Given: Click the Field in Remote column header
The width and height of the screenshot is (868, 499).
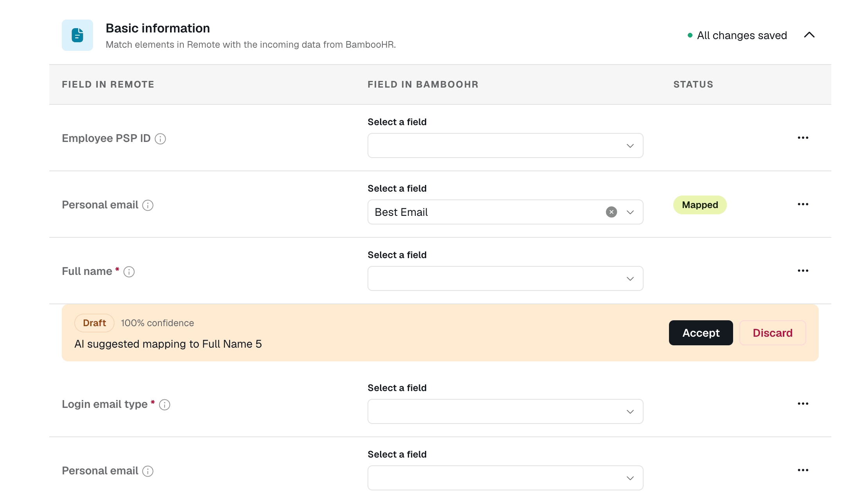Looking at the screenshot, I should [108, 84].
